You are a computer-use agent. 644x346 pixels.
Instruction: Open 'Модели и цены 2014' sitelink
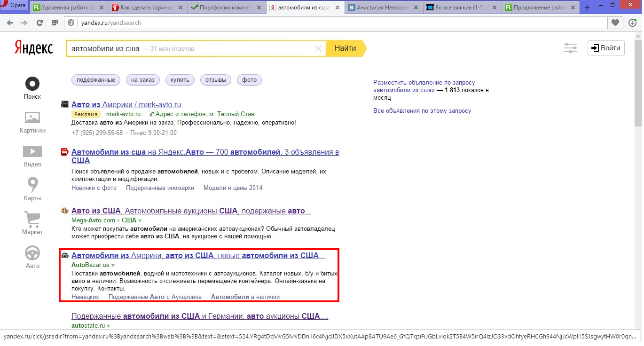(233, 188)
